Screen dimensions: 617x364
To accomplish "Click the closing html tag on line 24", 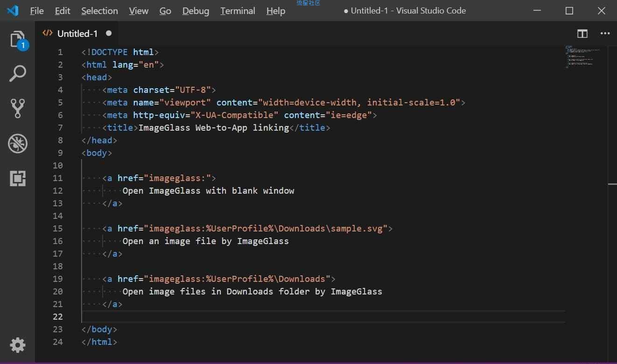I will pyautogui.click(x=99, y=342).
